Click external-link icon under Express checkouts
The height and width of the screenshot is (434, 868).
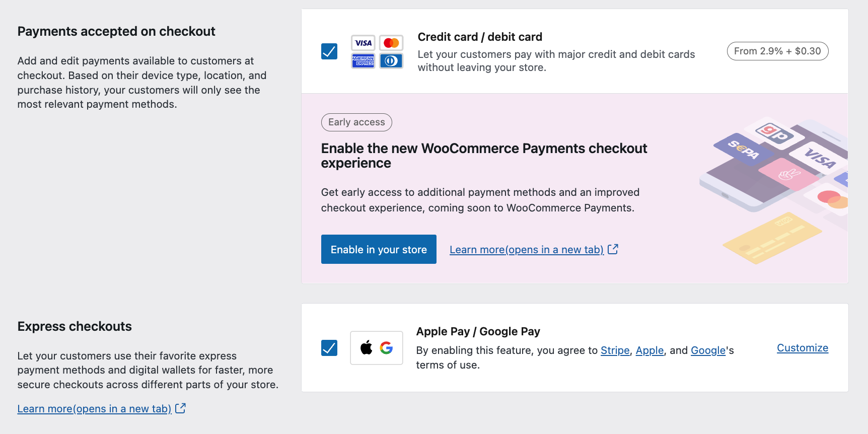coord(181,408)
